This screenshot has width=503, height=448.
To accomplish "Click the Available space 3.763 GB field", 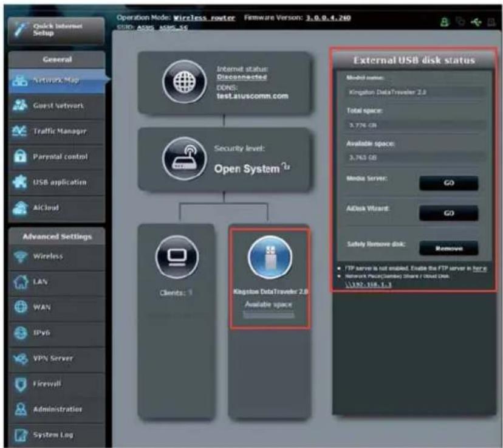I will pos(416,157).
